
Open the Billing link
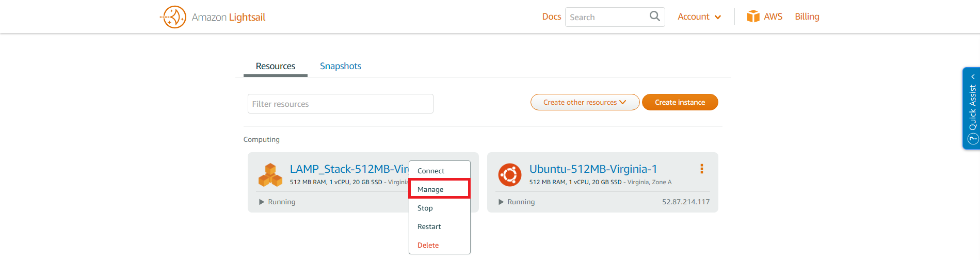pos(807,17)
